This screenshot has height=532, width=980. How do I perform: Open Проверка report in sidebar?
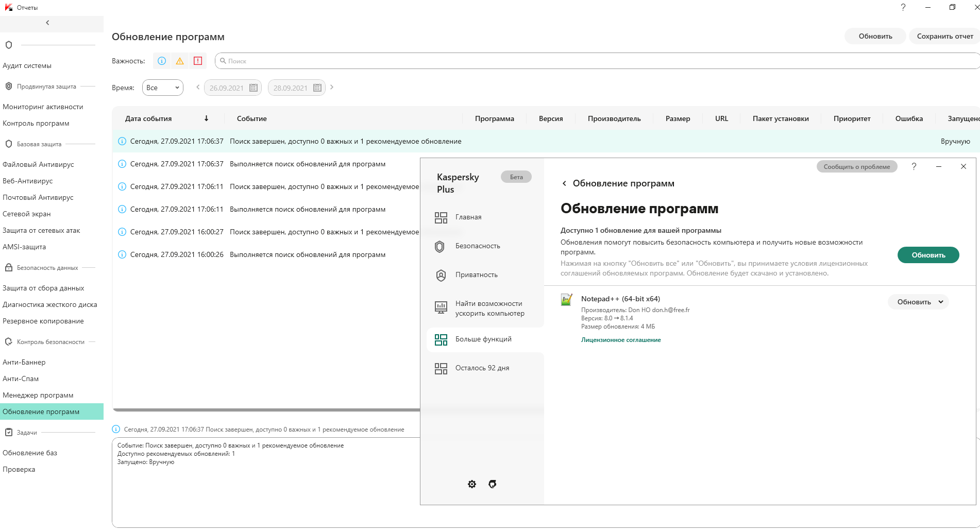tap(19, 469)
